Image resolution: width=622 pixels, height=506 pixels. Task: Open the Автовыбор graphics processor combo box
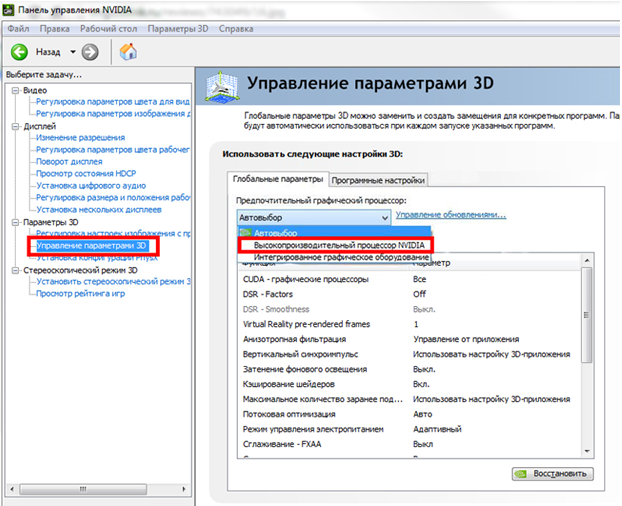[313, 216]
